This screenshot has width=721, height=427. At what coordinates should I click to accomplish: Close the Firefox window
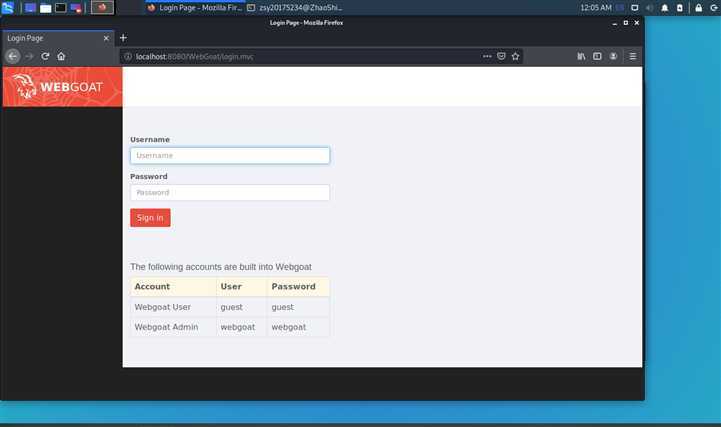tap(636, 23)
